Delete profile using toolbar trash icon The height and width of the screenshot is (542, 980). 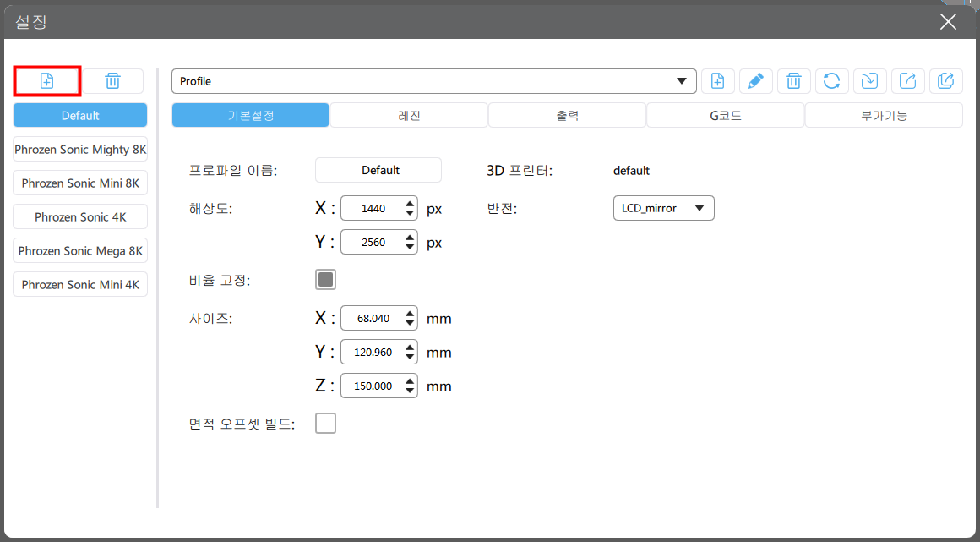(x=794, y=80)
